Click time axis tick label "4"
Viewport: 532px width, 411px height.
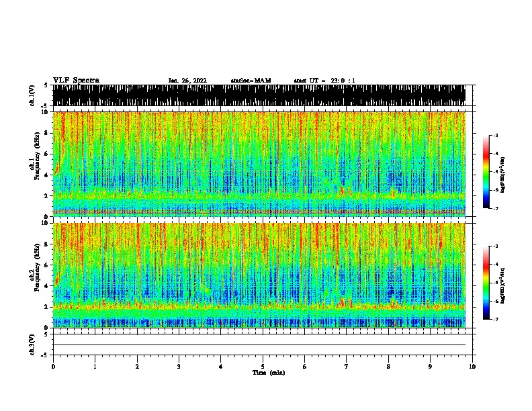[221, 367]
